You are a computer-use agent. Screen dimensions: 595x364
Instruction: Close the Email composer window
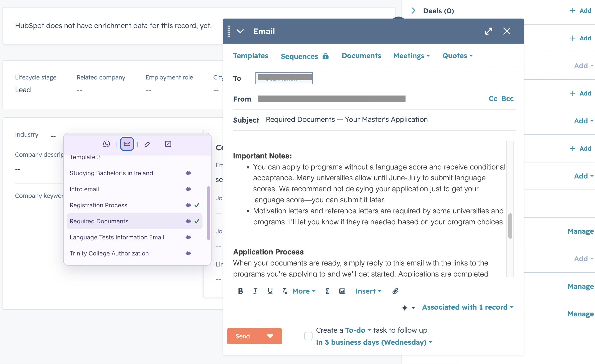click(x=507, y=31)
